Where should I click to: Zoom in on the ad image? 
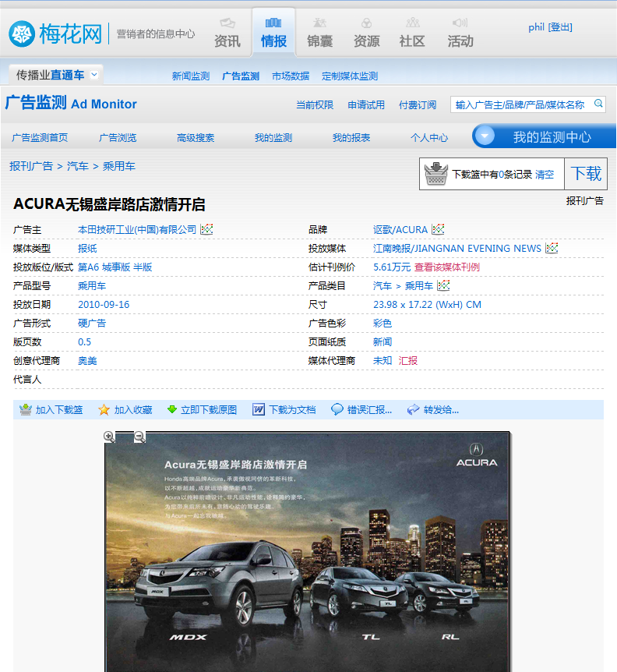click(x=109, y=437)
